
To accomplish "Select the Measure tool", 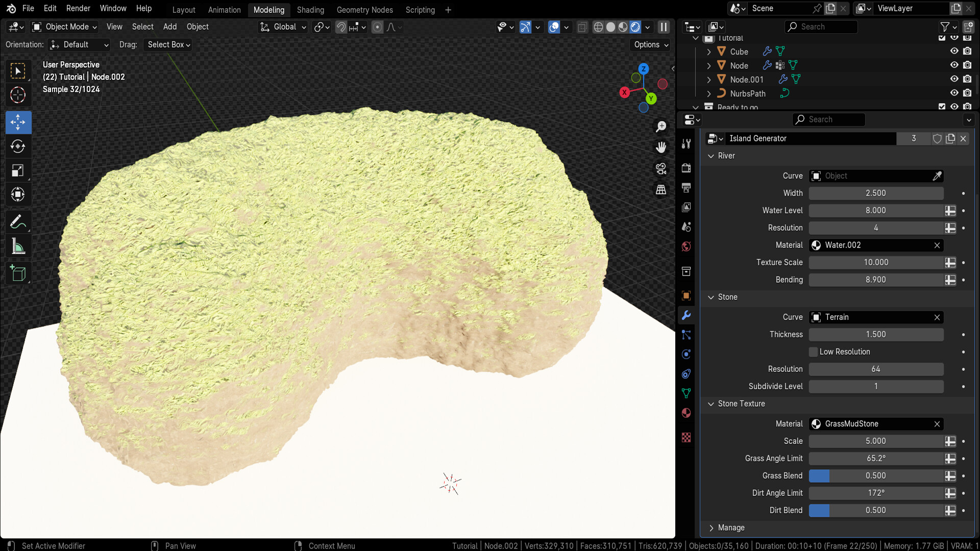I will coord(18,246).
